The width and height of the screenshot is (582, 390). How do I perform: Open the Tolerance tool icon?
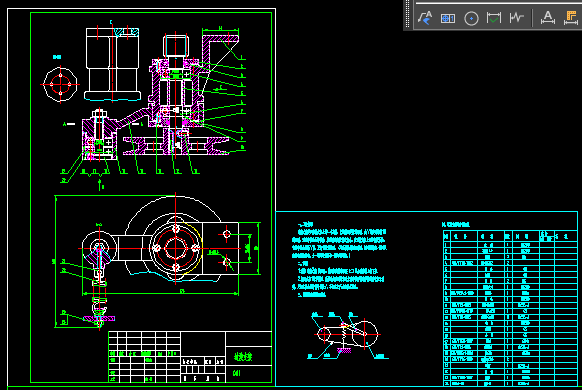tap(448, 18)
